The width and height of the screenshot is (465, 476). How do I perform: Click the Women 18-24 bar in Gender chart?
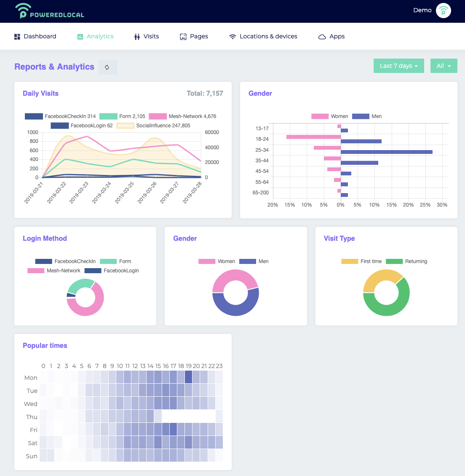point(313,137)
